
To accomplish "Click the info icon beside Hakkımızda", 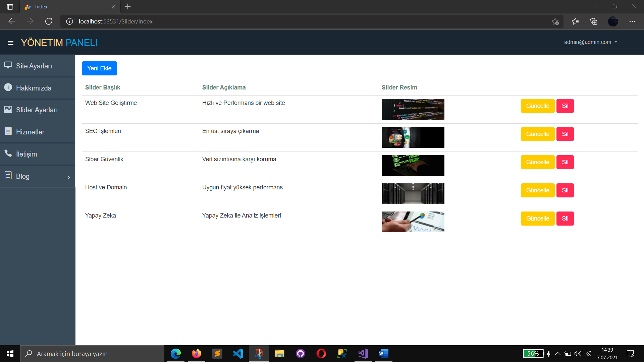I will pyautogui.click(x=8, y=87).
